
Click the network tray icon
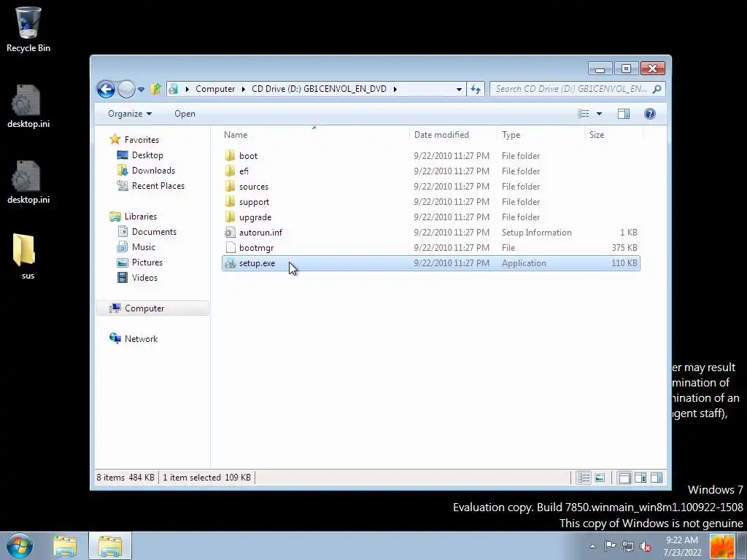coord(628,546)
